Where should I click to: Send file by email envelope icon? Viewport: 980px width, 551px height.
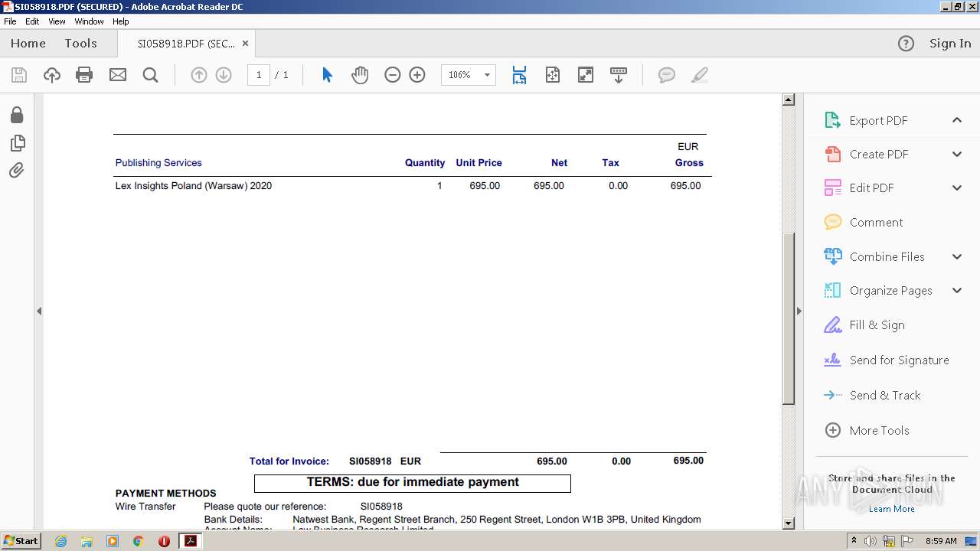click(118, 75)
